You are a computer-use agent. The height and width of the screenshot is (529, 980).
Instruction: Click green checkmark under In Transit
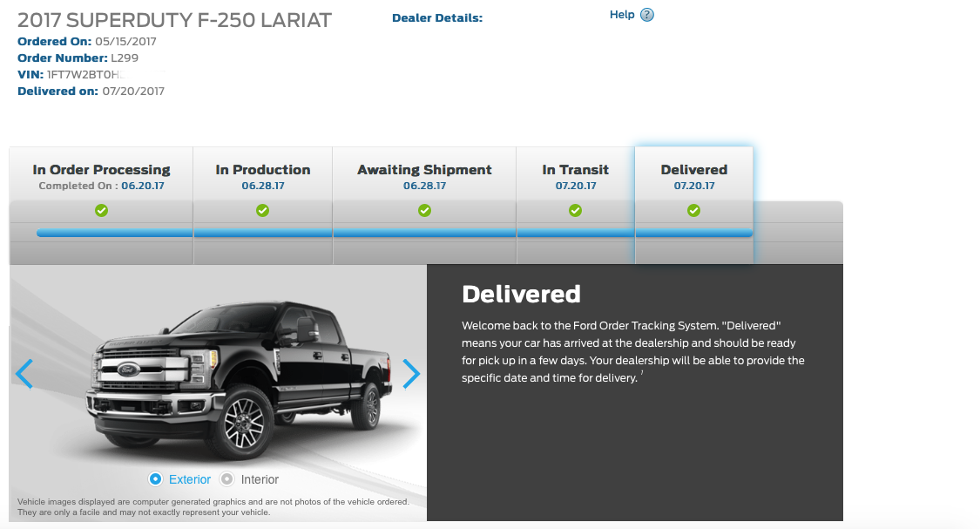576,211
